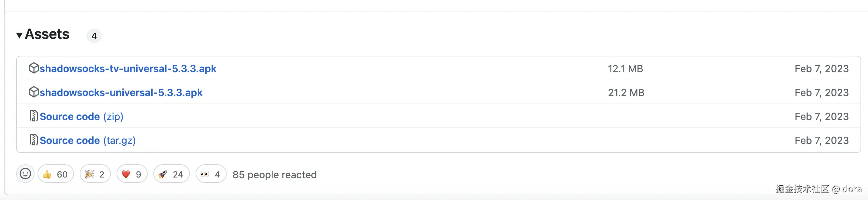
Task: Click the package icon beside shadowsocks-universal-5.3.3.apk
Action: [34, 92]
